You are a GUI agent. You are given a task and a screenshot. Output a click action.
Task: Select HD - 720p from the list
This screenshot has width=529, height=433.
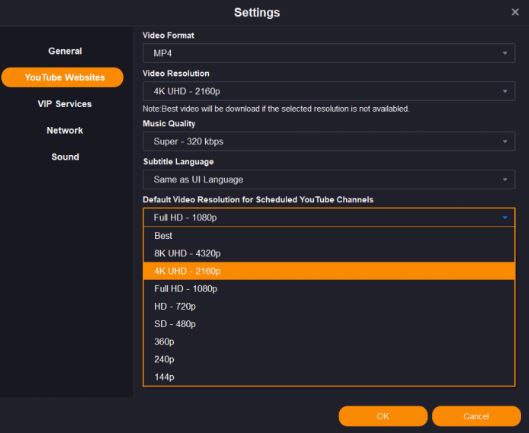coord(329,306)
